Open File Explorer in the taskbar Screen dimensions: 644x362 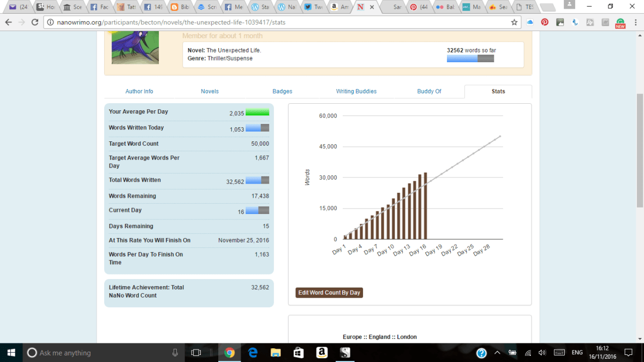(x=276, y=353)
